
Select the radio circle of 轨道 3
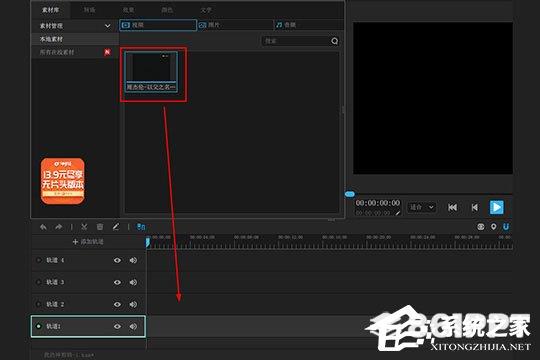pos(39,282)
